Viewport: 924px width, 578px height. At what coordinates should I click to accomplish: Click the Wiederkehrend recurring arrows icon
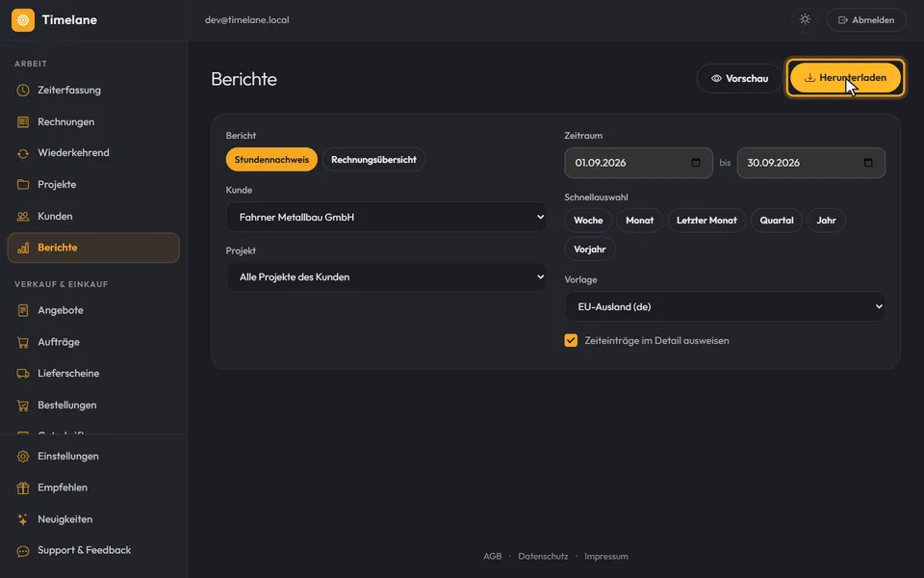point(23,153)
